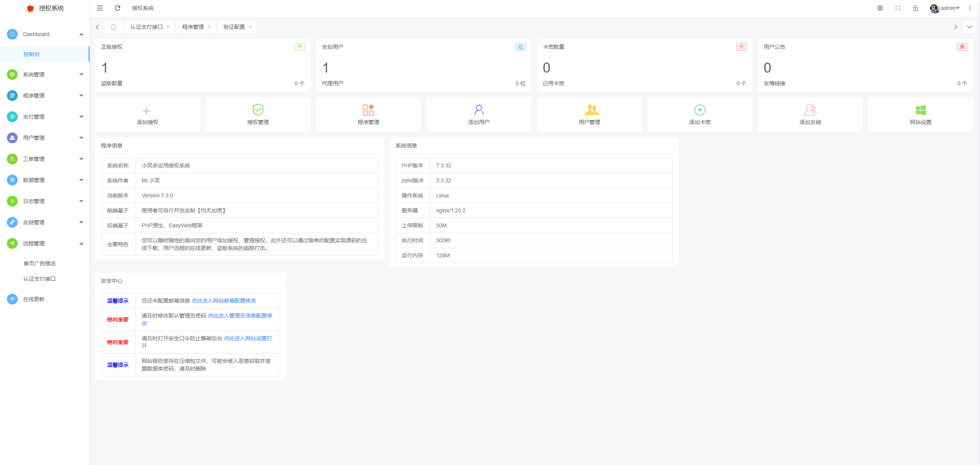This screenshot has width=980, height=465.
Task: Toggle sidebar collapse menu icon
Action: point(100,8)
